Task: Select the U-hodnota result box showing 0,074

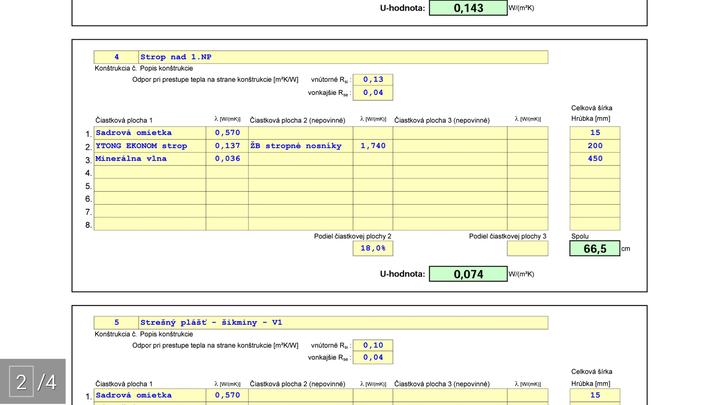Action: (468, 273)
